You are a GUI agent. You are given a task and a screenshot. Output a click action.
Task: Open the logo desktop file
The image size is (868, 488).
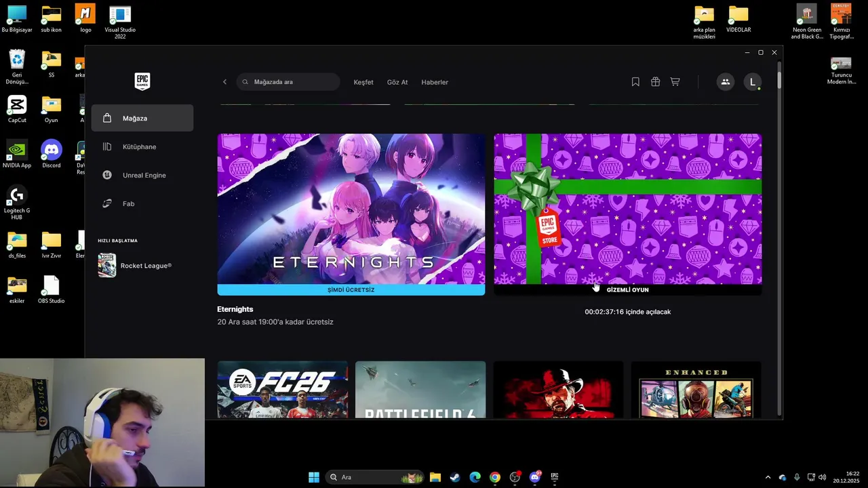coord(85,19)
